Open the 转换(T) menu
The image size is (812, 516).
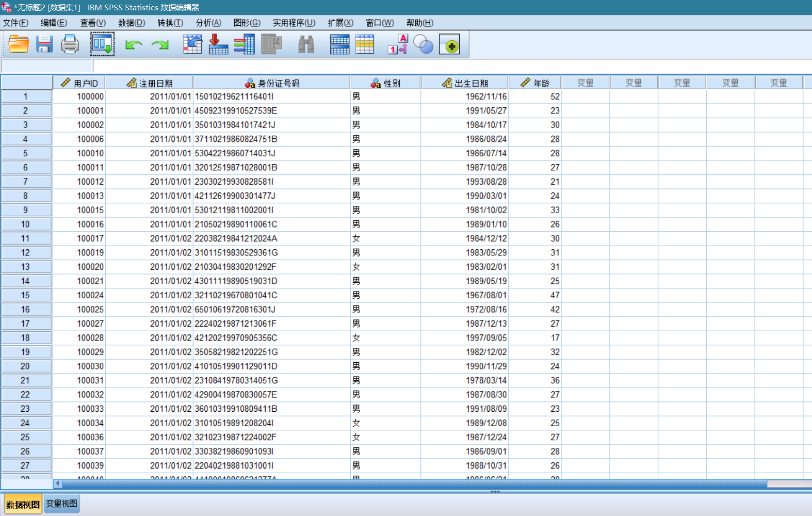170,23
